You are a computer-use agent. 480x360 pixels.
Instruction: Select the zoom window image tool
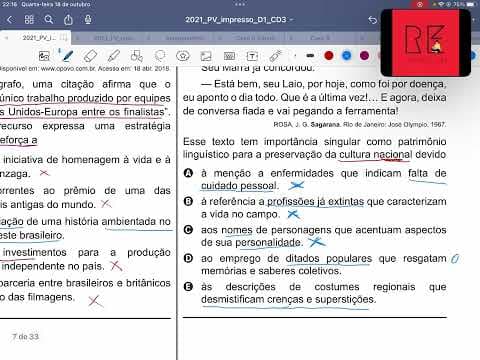click(x=44, y=56)
